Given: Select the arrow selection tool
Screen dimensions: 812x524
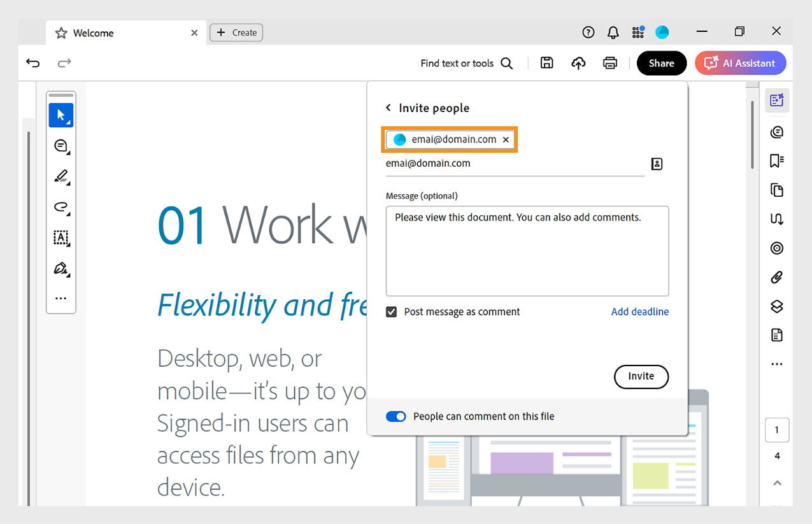Looking at the screenshot, I should (61, 115).
